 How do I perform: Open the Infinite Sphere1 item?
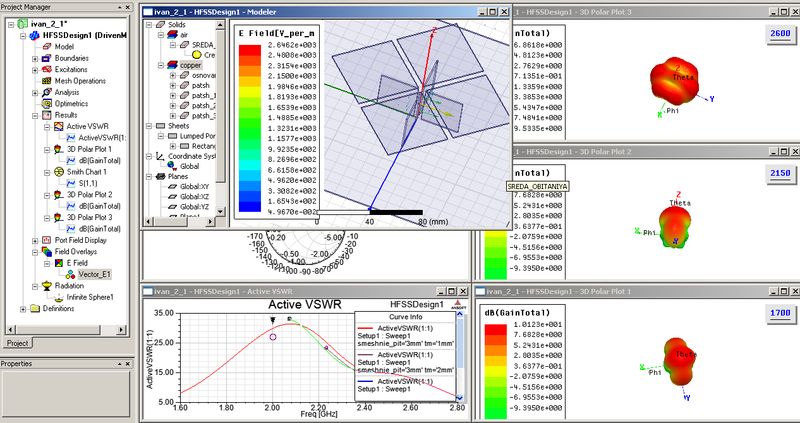point(88,298)
